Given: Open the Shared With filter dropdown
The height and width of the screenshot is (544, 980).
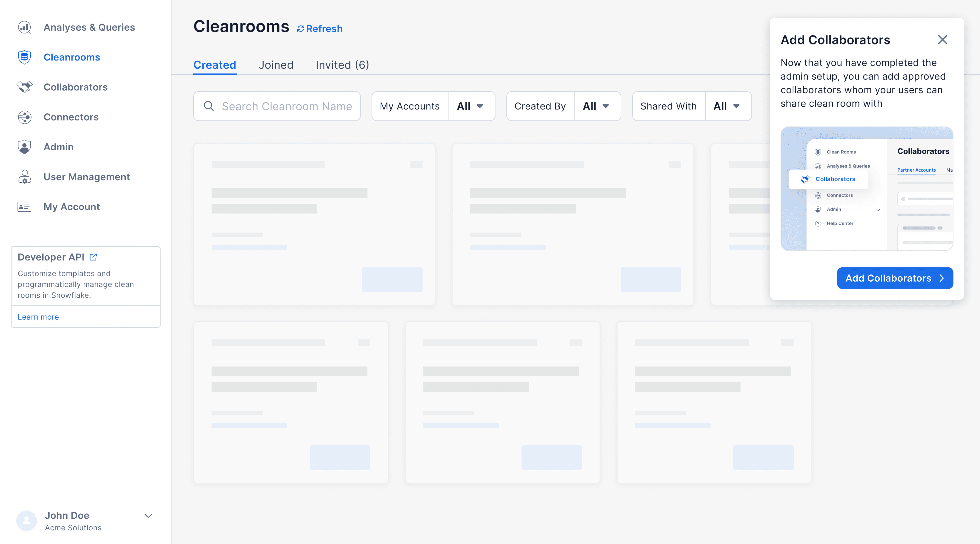Looking at the screenshot, I should (x=728, y=106).
